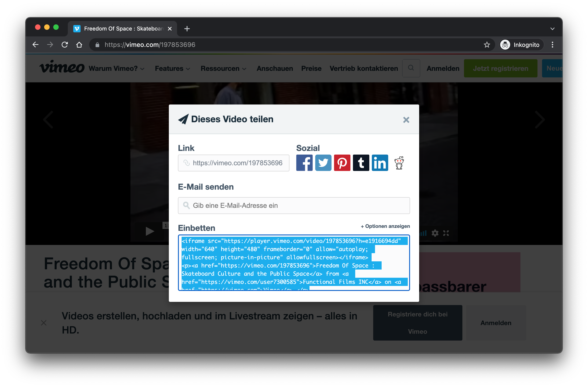This screenshot has height=387, width=588.
Task: Bookmark this page with star icon
Action: [487, 45]
